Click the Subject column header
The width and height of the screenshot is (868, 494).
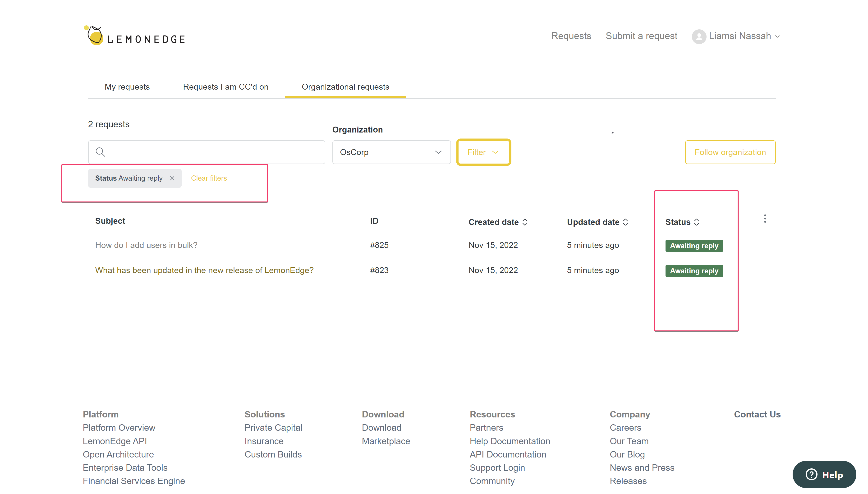click(110, 221)
